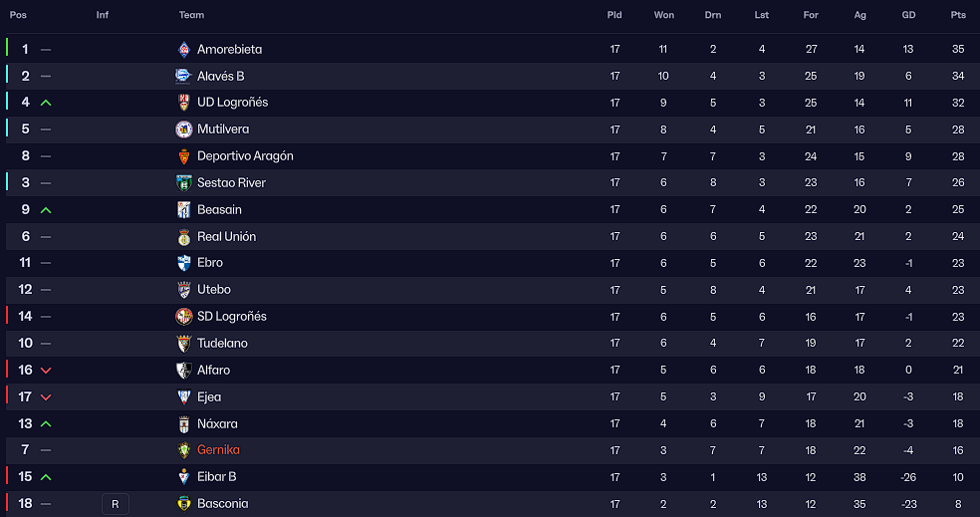Sort standings by Won column header
The height and width of the screenshot is (517, 980).
click(664, 15)
